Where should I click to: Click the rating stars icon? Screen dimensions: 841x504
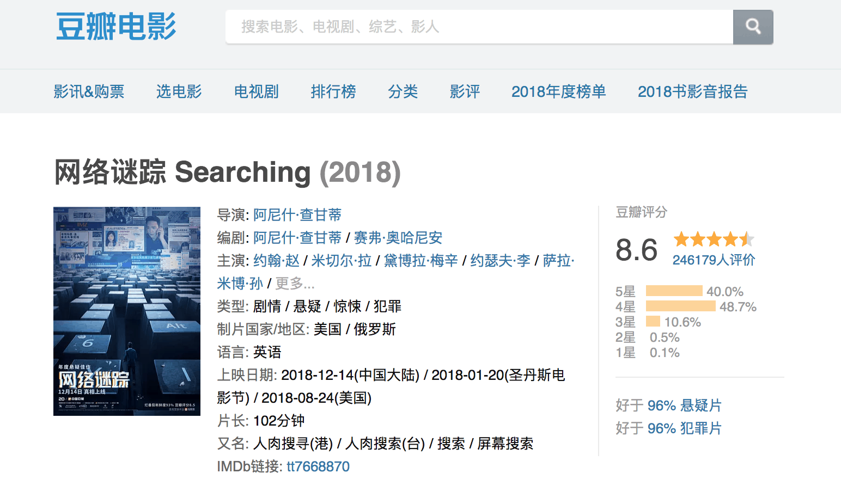714,239
